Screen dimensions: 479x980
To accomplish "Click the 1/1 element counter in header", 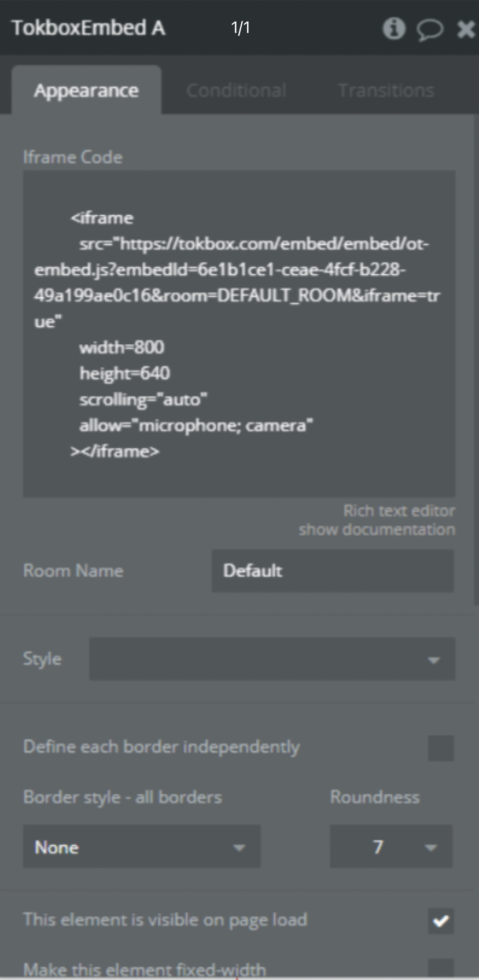I will coord(240,28).
